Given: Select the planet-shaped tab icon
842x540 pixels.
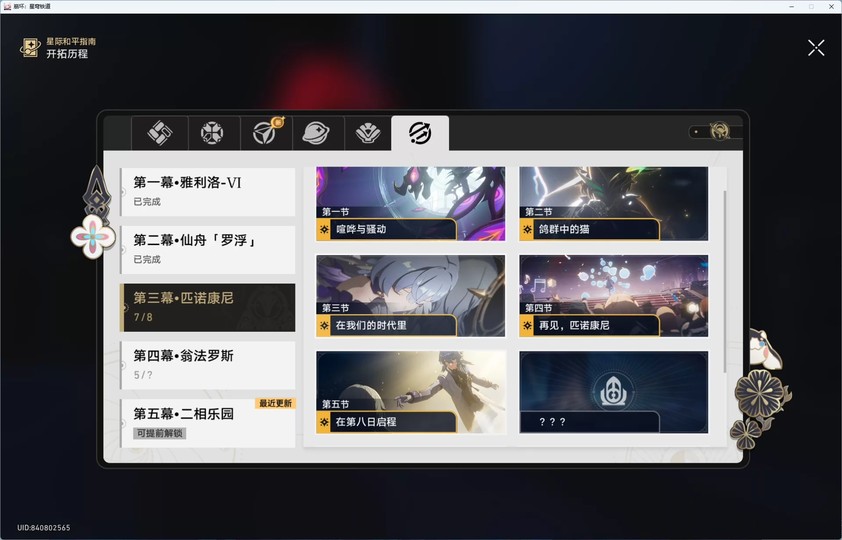Looking at the screenshot, I should click(317, 133).
